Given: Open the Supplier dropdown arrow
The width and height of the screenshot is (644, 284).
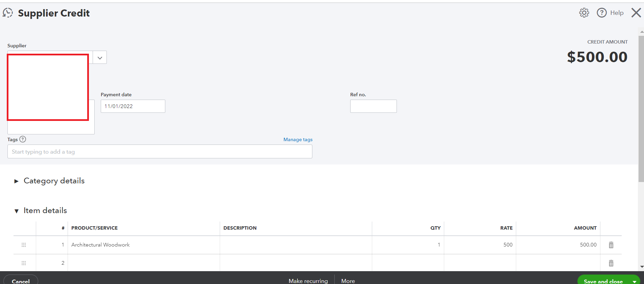Looking at the screenshot, I should pyautogui.click(x=100, y=57).
